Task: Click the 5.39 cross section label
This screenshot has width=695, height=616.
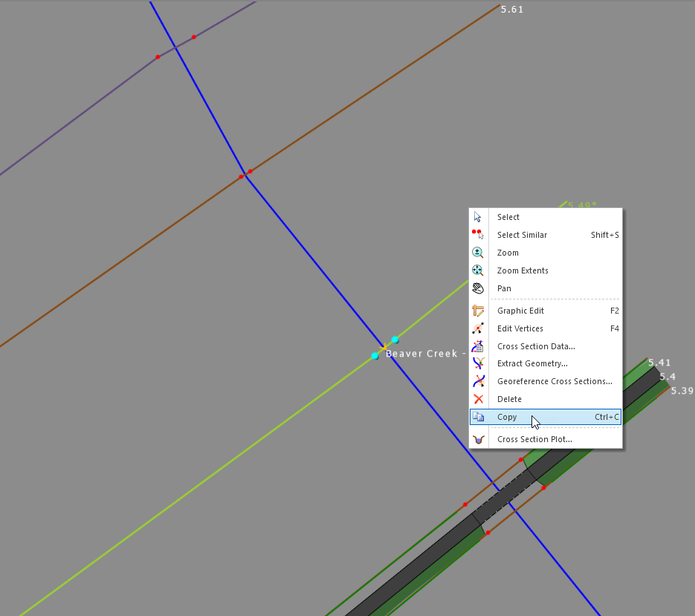Action: click(x=682, y=390)
